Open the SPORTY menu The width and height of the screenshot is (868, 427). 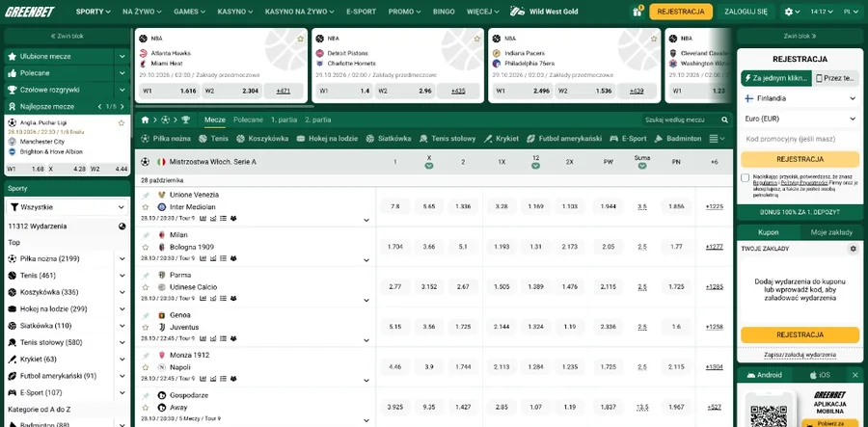pyautogui.click(x=94, y=12)
